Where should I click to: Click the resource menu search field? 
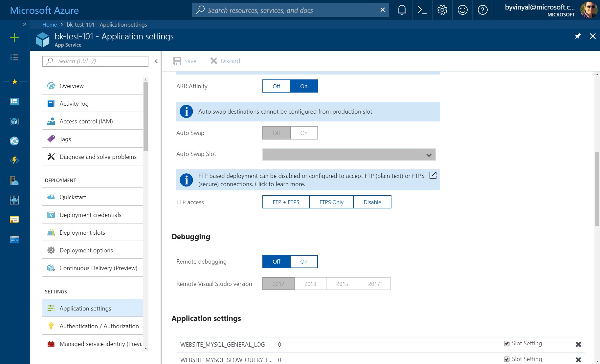[x=95, y=61]
